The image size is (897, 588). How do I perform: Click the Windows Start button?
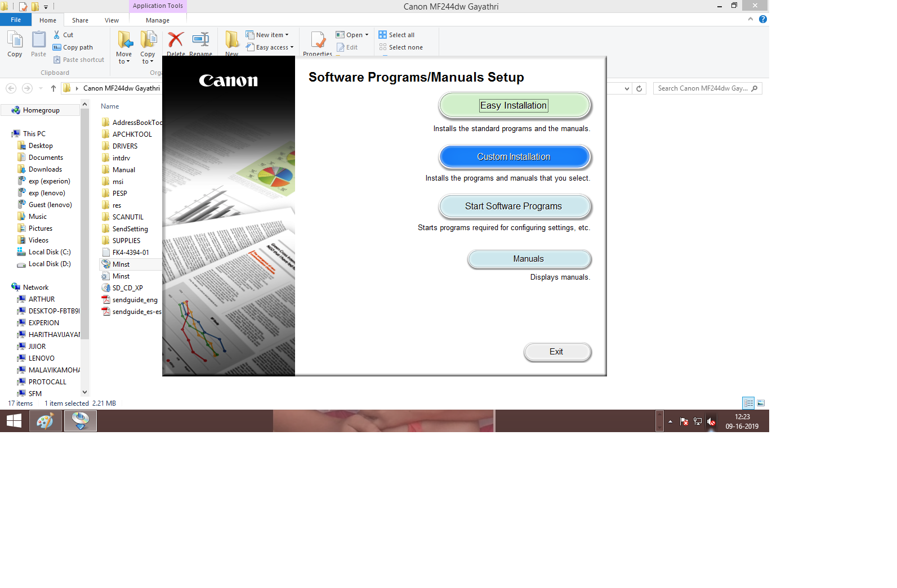14,421
